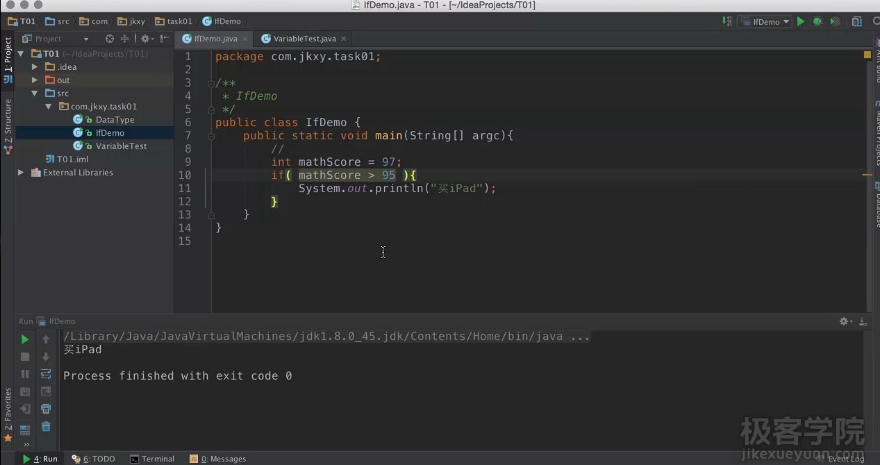Rerun the program in the Run panel
Viewport: 880px width, 465px height.
pyautogui.click(x=25, y=340)
